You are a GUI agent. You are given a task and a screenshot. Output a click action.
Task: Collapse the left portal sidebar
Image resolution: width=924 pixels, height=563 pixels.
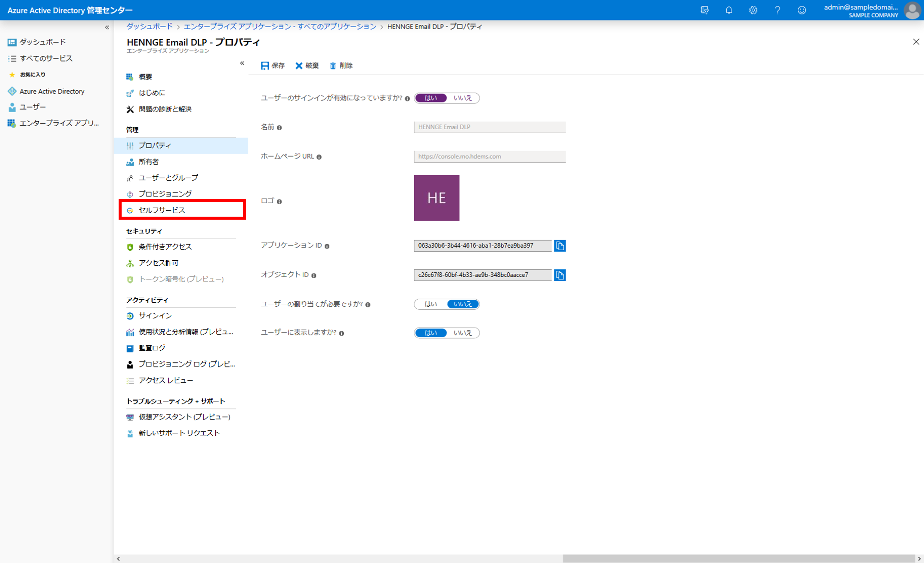[x=107, y=28]
